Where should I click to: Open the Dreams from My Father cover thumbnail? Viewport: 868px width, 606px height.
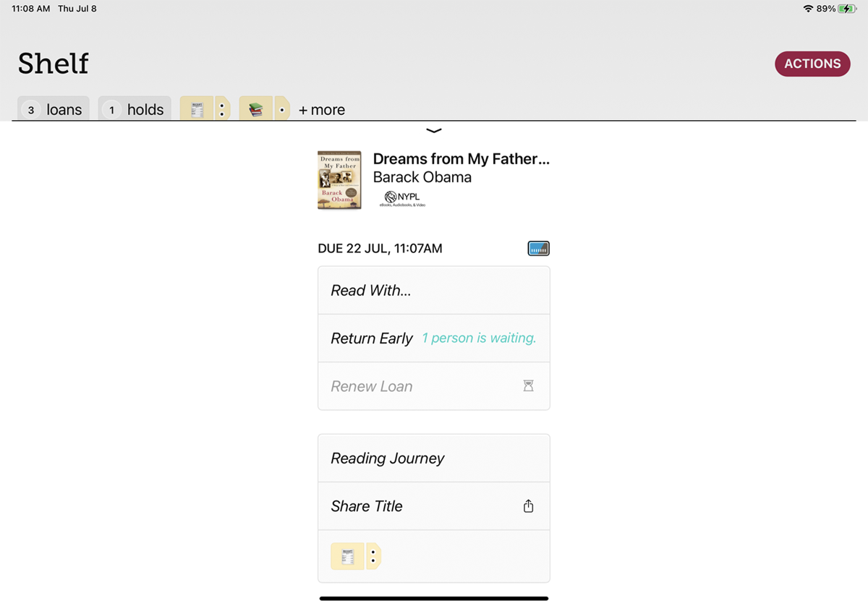pyautogui.click(x=339, y=180)
